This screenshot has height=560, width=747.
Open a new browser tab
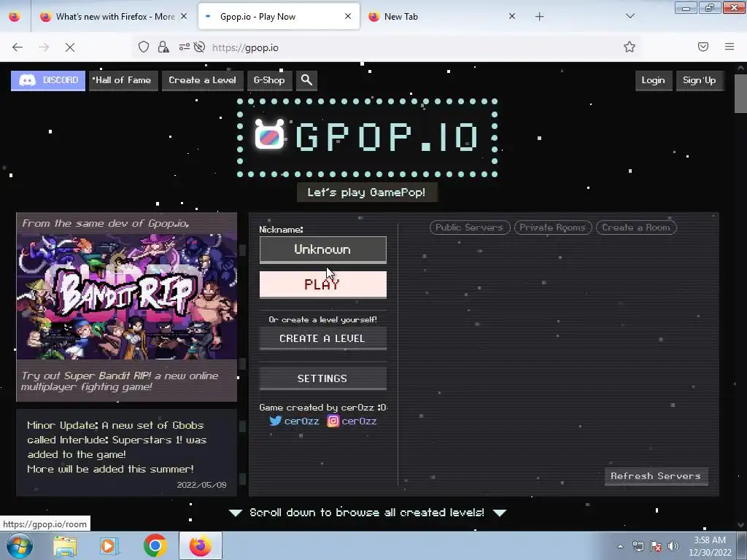539,17
